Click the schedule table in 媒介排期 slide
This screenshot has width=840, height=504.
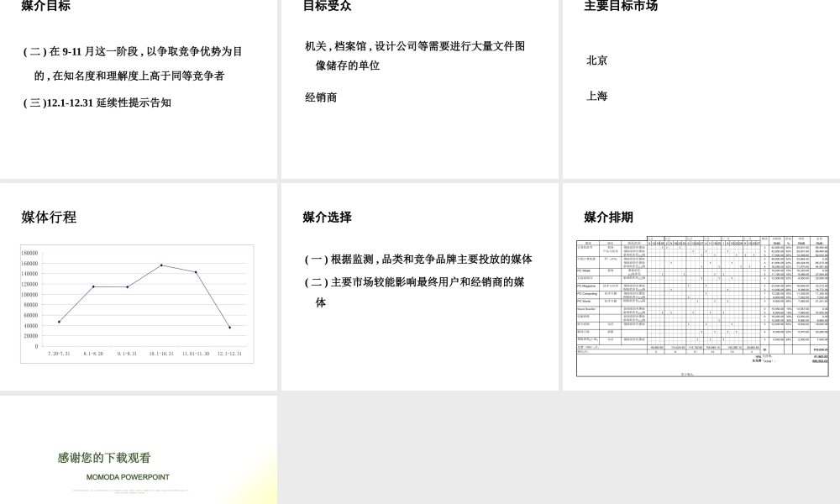pyautogui.click(x=702, y=307)
